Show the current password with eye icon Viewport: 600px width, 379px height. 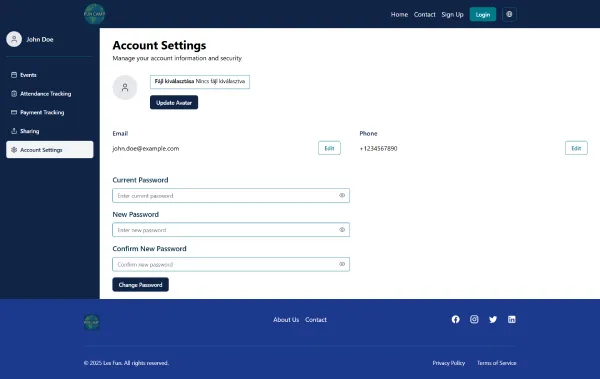click(x=342, y=196)
